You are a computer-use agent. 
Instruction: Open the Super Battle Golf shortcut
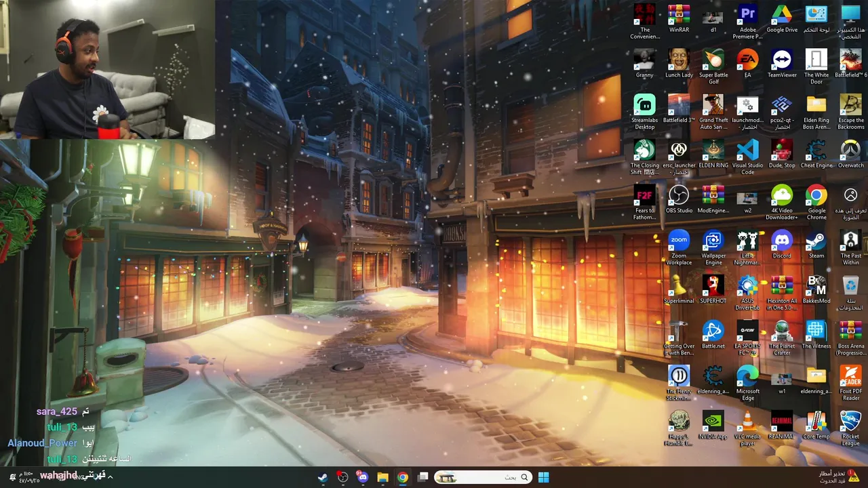713,66
